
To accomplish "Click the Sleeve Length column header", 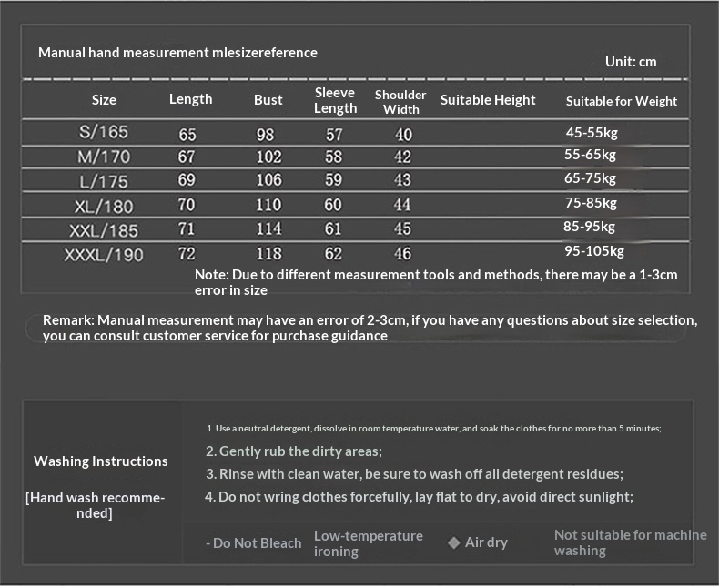I will tap(335, 100).
